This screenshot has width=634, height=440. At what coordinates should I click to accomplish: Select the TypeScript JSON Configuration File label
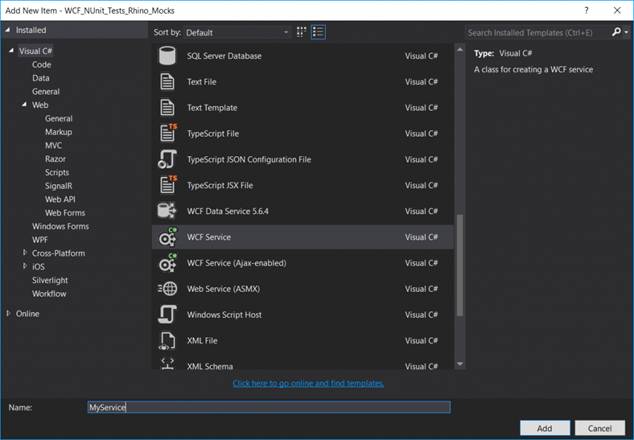[249, 159]
